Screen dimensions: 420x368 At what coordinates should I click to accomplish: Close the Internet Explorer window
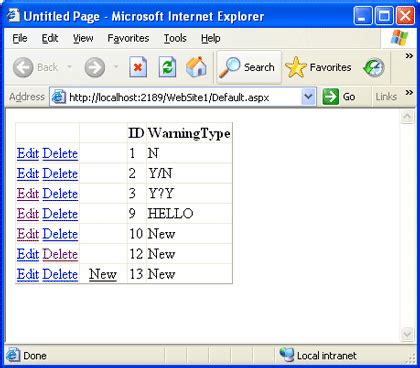(405, 16)
